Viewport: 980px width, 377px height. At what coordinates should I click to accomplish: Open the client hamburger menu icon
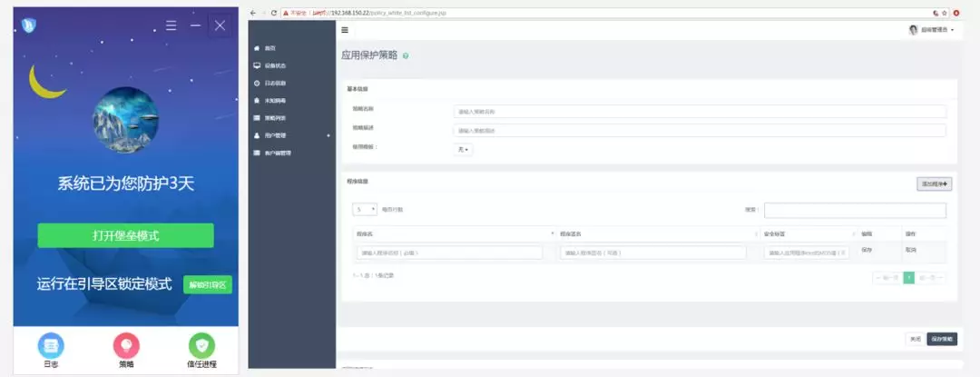point(171,25)
